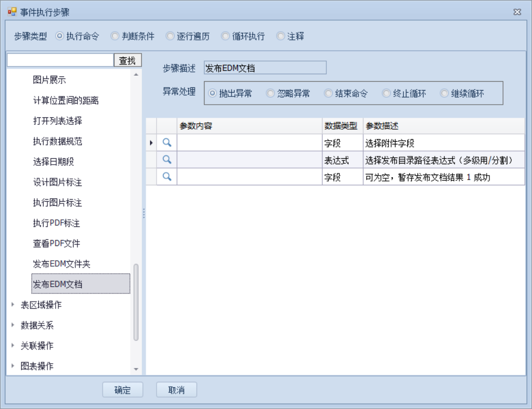532x409 pixels.
Task: Click the 步骤描述 text field
Action: [x=265, y=68]
